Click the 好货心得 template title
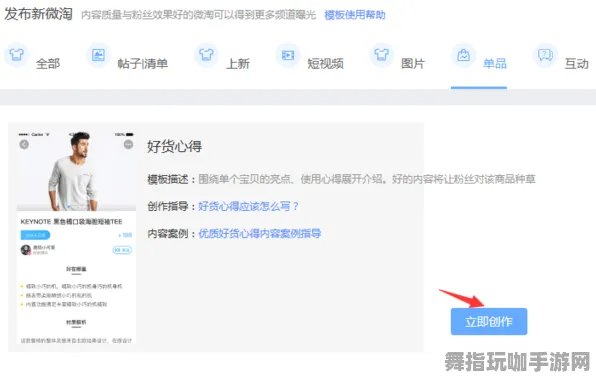 coord(174,147)
